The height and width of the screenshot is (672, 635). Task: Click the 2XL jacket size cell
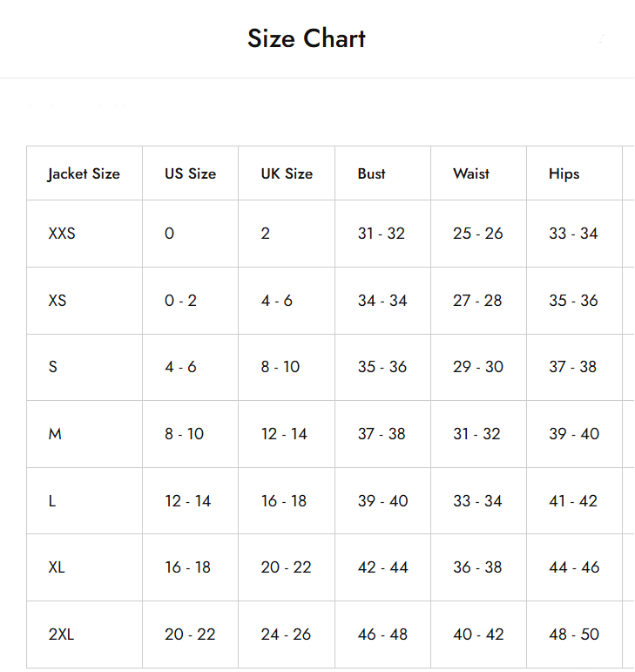coord(61,635)
